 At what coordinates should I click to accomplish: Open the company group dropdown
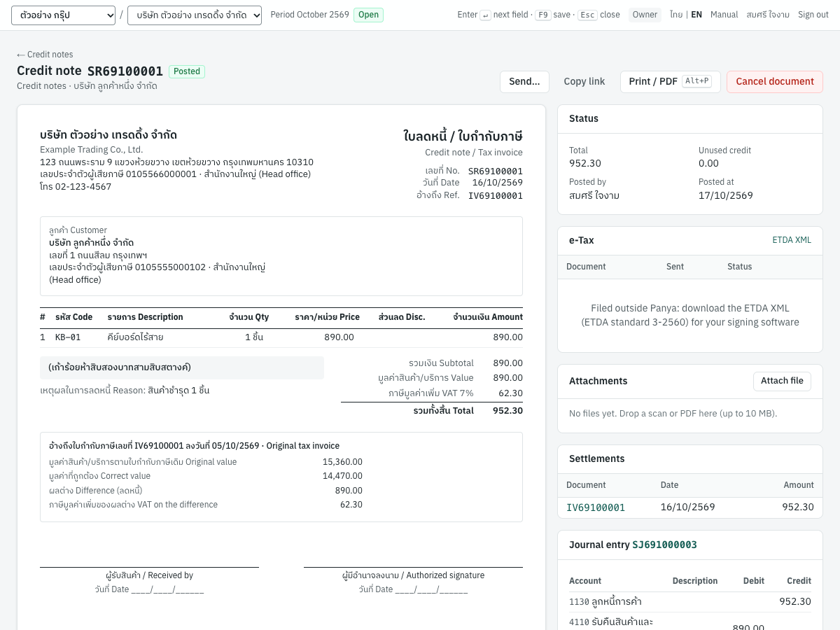click(x=63, y=15)
